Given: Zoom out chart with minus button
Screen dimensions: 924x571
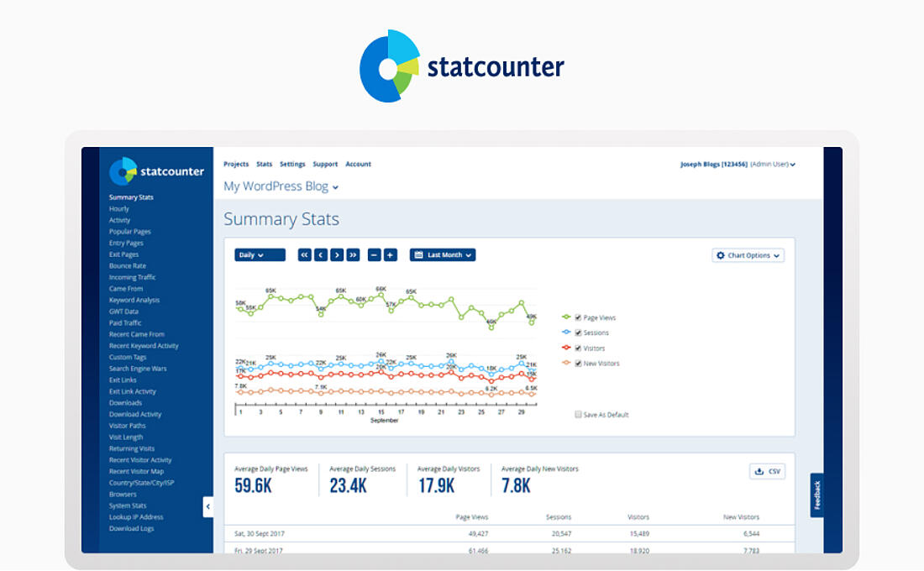Looking at the screenshot, I should (374, 255).
